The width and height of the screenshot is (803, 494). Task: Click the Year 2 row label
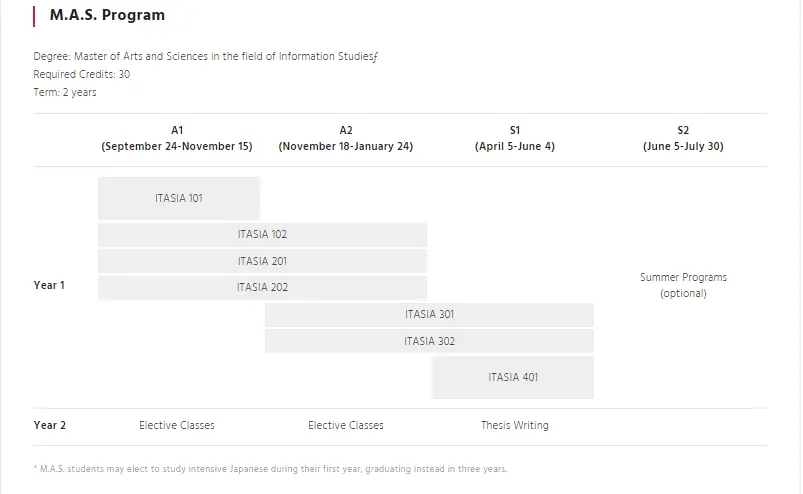tap(49, 425)
